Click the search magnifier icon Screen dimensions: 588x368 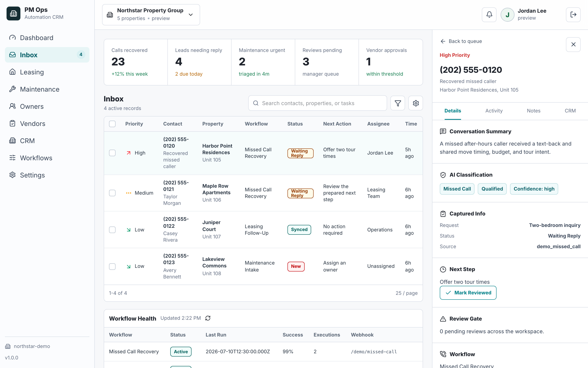tap(256, 103)
